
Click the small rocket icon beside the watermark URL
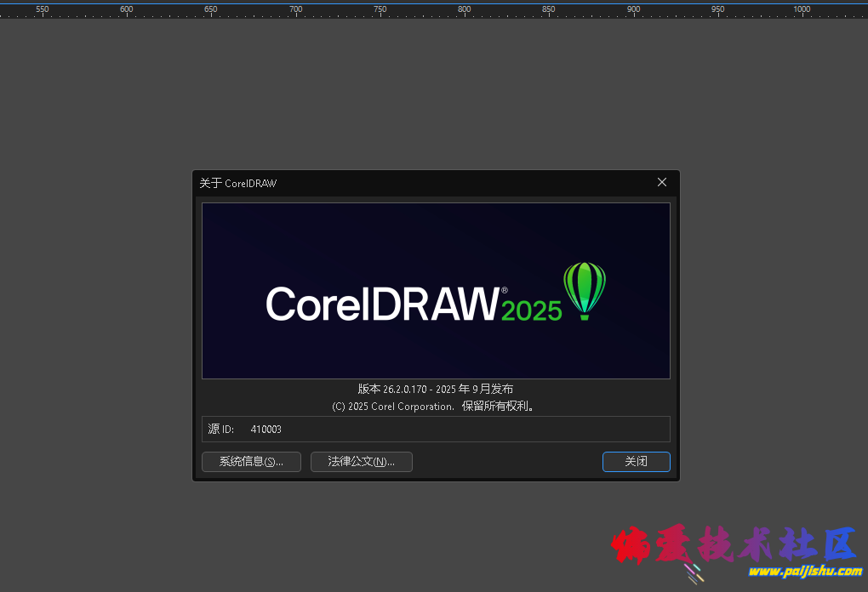click(x=694, y=573)
